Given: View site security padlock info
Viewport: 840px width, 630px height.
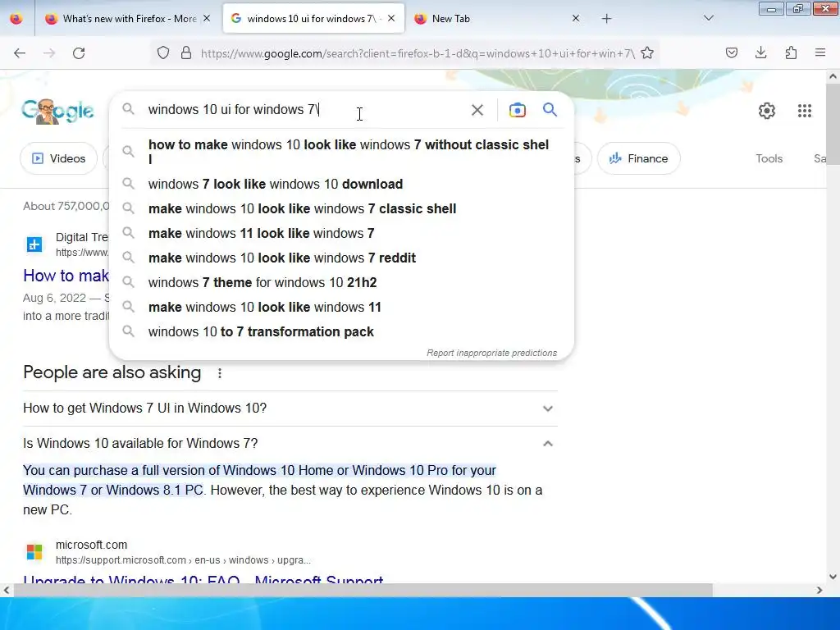Looking at the screenshot, I should [x=186, y=52].
